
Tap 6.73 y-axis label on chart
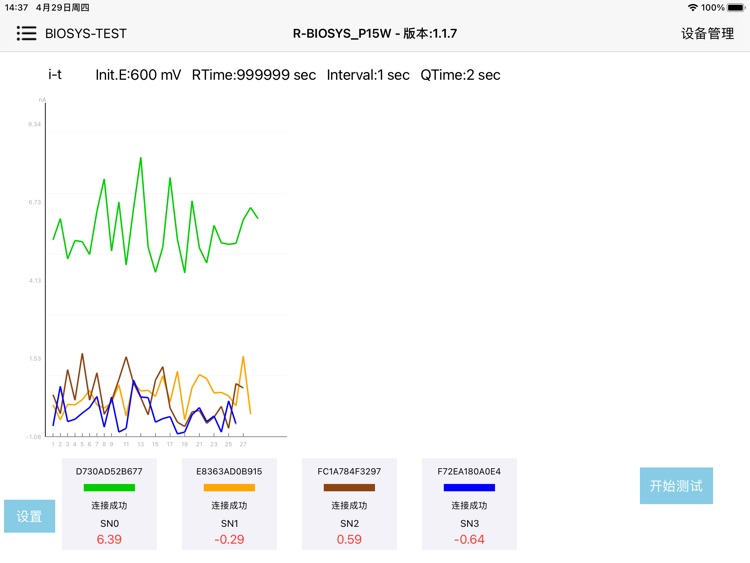click(x=34, y=202)
